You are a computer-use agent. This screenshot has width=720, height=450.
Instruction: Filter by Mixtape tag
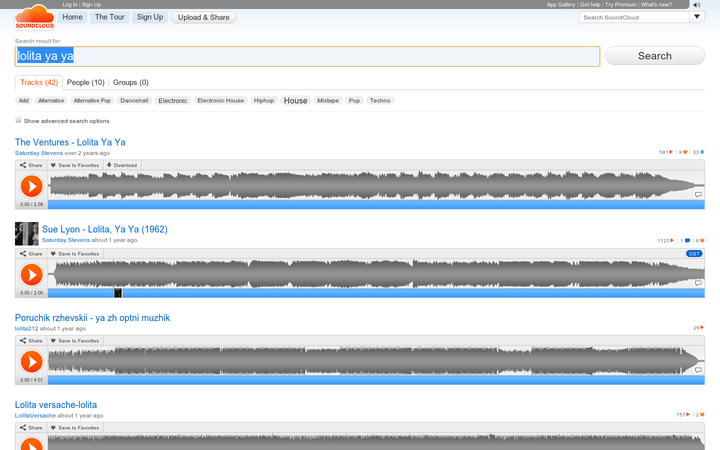click(x=328, y=101)
